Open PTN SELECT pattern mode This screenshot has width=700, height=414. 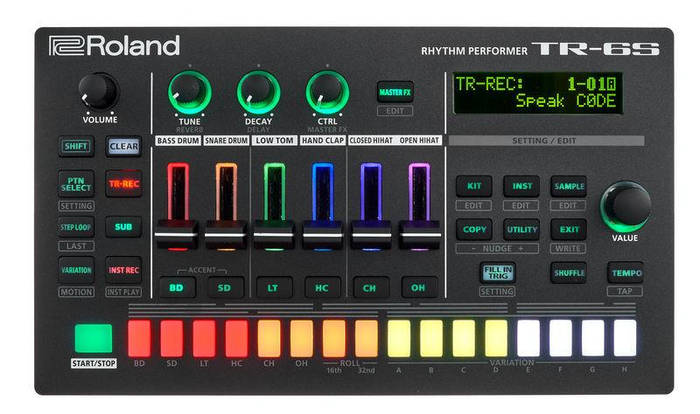coord(76,185)
